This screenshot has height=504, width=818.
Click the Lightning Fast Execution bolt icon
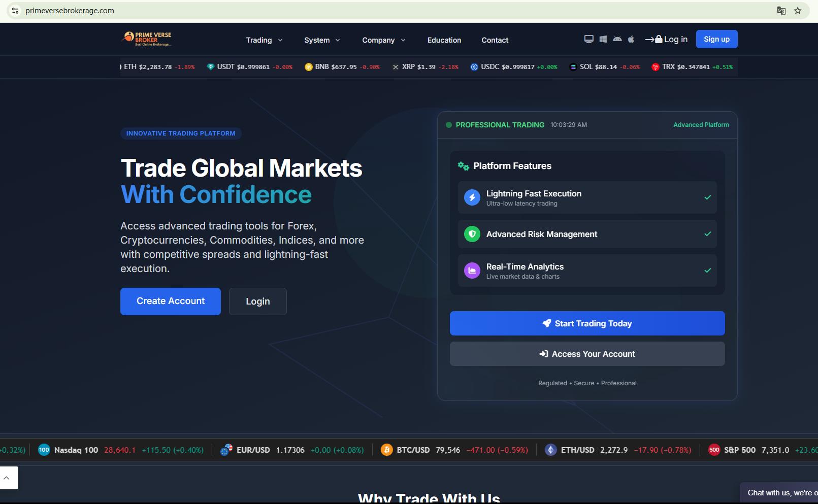pos(472,197)
